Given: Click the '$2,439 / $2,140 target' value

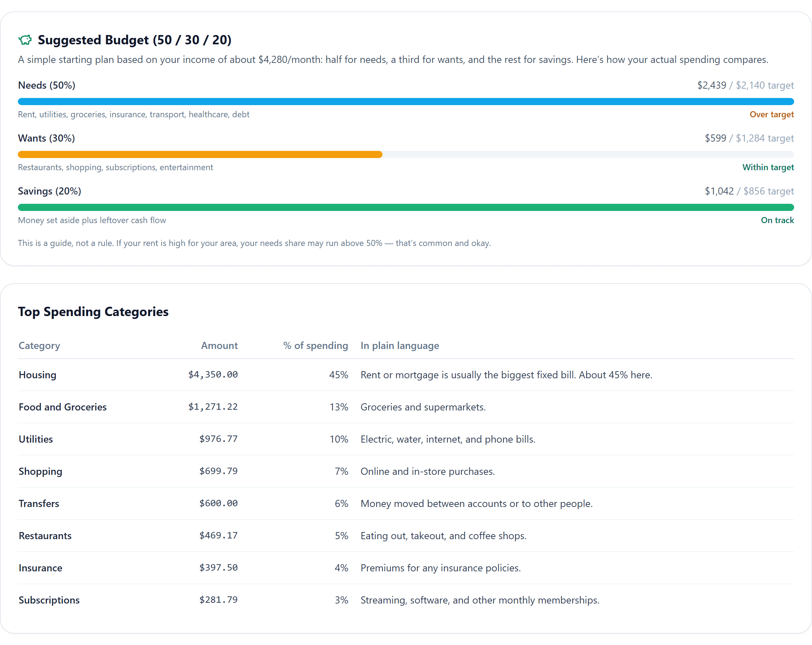Looking at the screenshot, I should pyautogui.click(x=745, y=85).
